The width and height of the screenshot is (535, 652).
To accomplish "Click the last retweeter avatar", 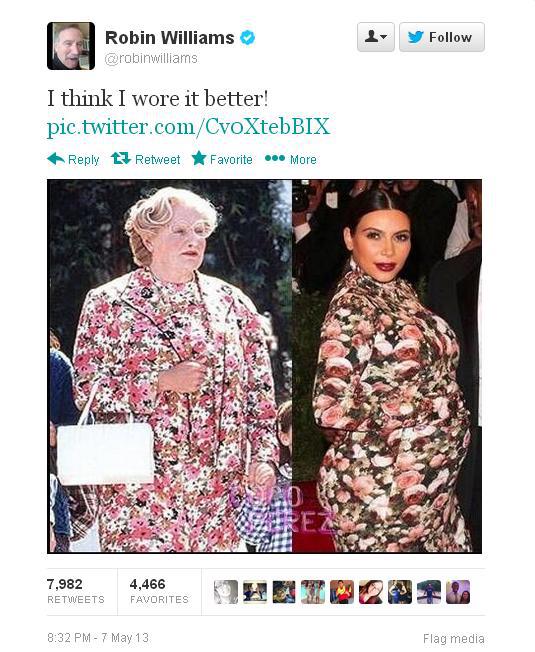I will 458,592.
